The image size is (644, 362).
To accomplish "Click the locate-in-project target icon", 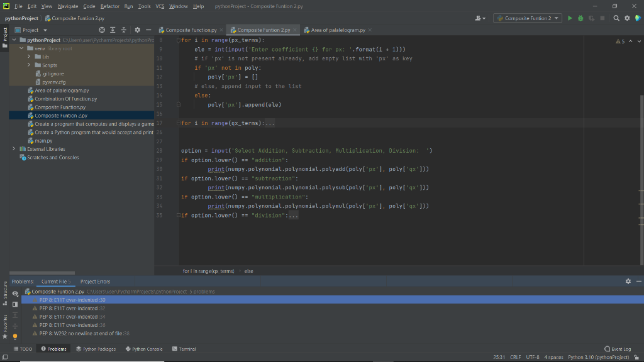I will (103, 30).
